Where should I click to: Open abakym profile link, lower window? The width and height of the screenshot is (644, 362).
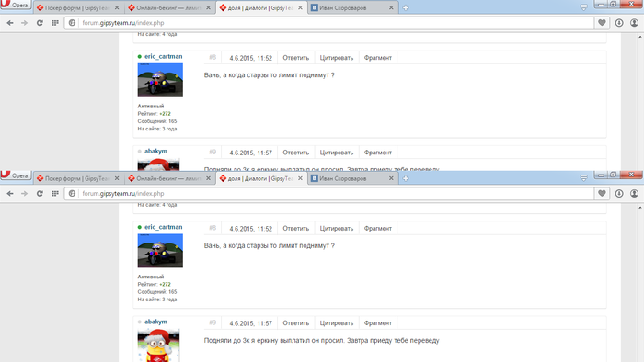click(155, 322)
